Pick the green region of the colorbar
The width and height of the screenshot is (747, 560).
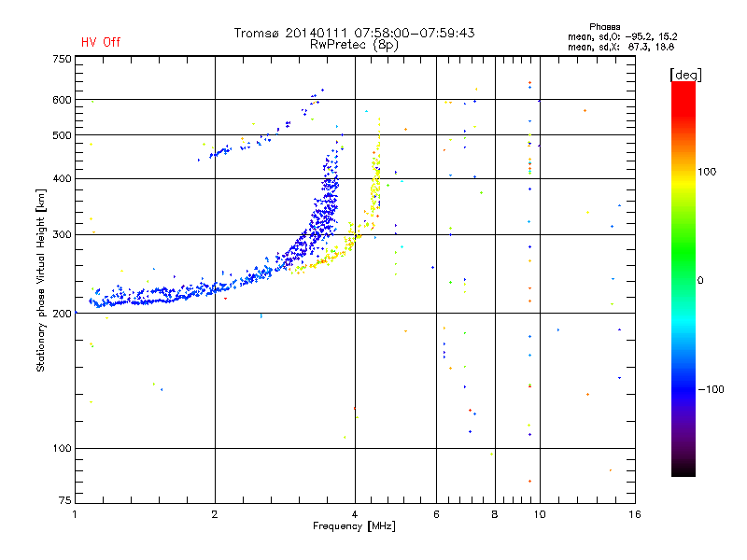683,271
